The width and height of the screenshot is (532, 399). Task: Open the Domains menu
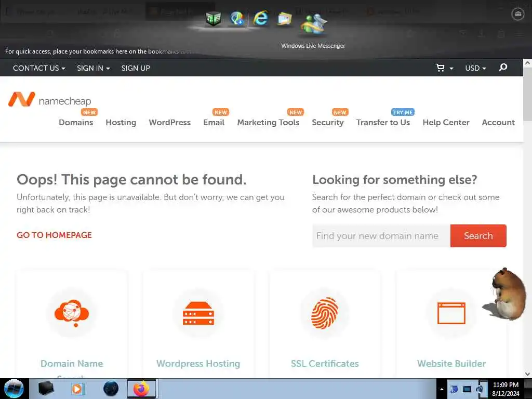tap(76, 122)
